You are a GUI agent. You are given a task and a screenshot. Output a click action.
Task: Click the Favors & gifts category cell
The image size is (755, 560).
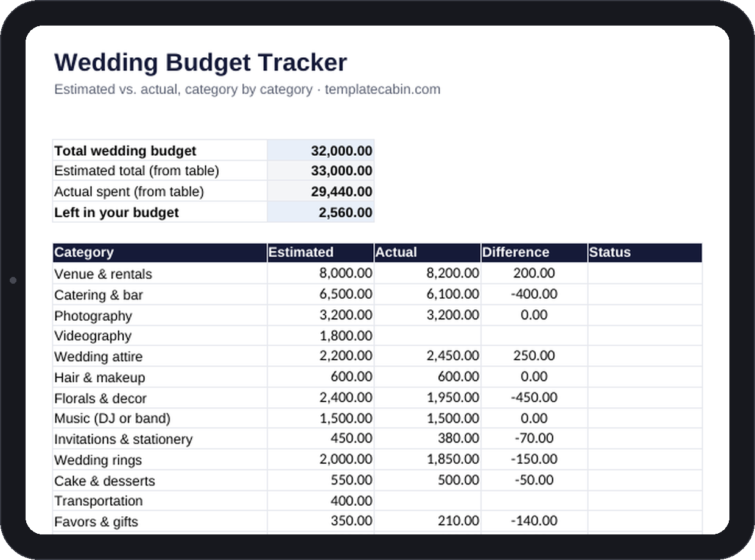(x=160, y=522)
